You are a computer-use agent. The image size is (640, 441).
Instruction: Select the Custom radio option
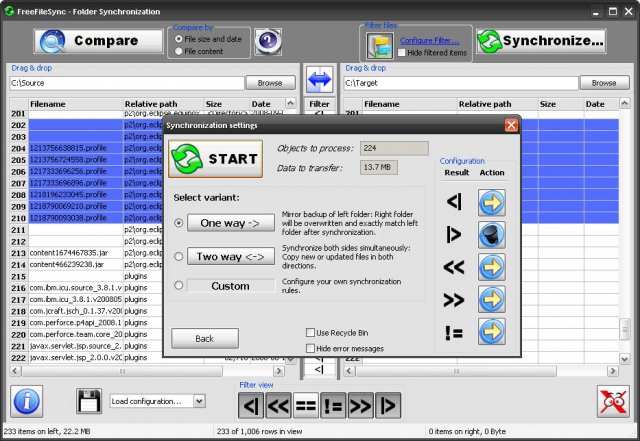[178, 285]
